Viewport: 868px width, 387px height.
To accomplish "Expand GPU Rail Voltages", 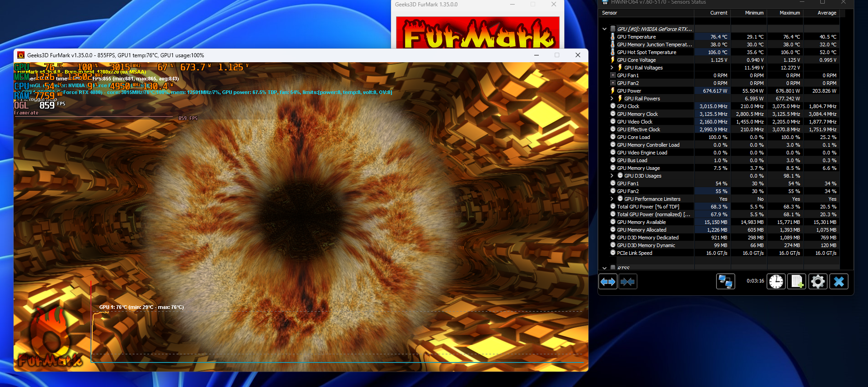I will [x=612, y=68].
